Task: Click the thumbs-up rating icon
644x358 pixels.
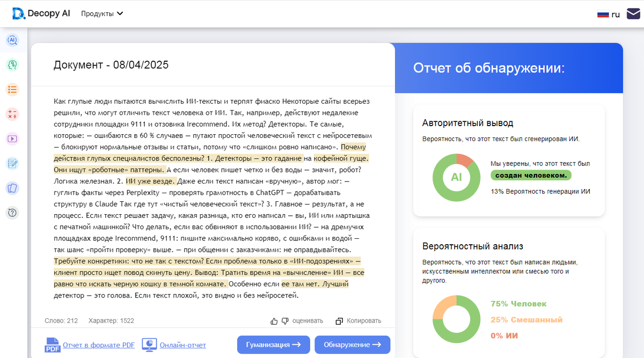Action: click(x=274, y=321)
